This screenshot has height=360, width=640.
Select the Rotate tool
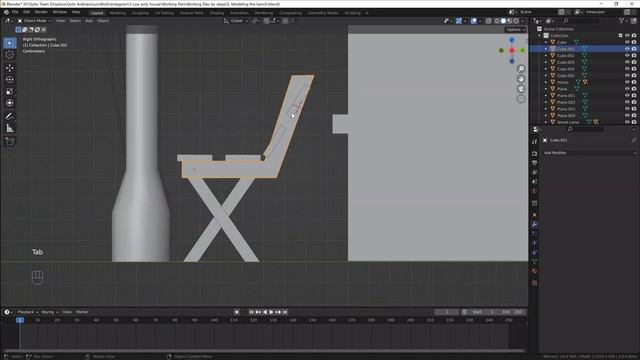10,80
